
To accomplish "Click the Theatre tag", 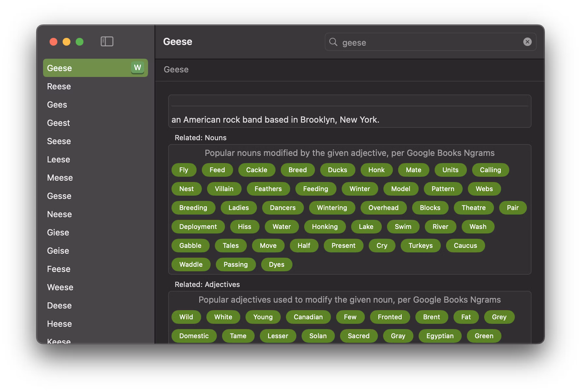I will click(474, 208).
